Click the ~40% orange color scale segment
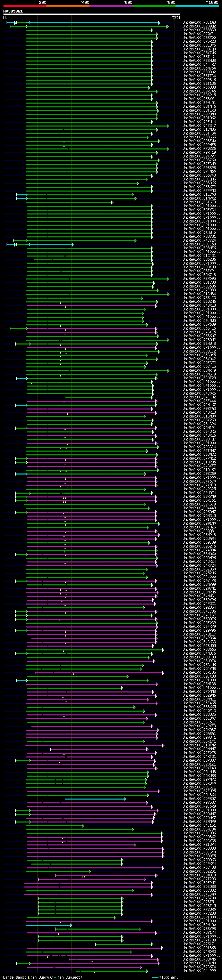Viewport: 222px width, 980px height. click(x=68, y=7)
